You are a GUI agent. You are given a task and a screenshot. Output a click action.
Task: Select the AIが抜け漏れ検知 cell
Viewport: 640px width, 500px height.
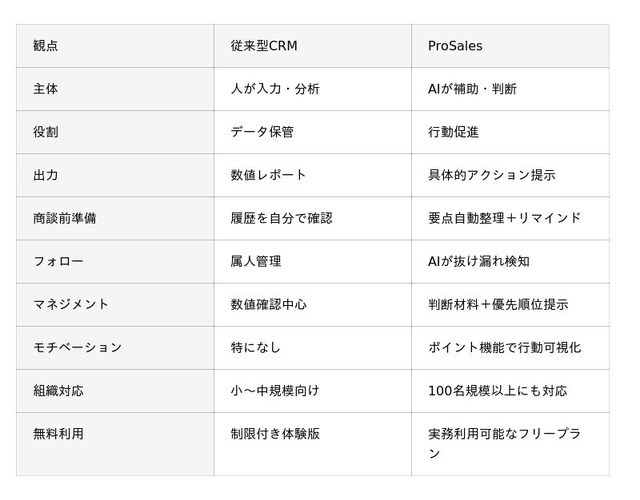(478, 261)
